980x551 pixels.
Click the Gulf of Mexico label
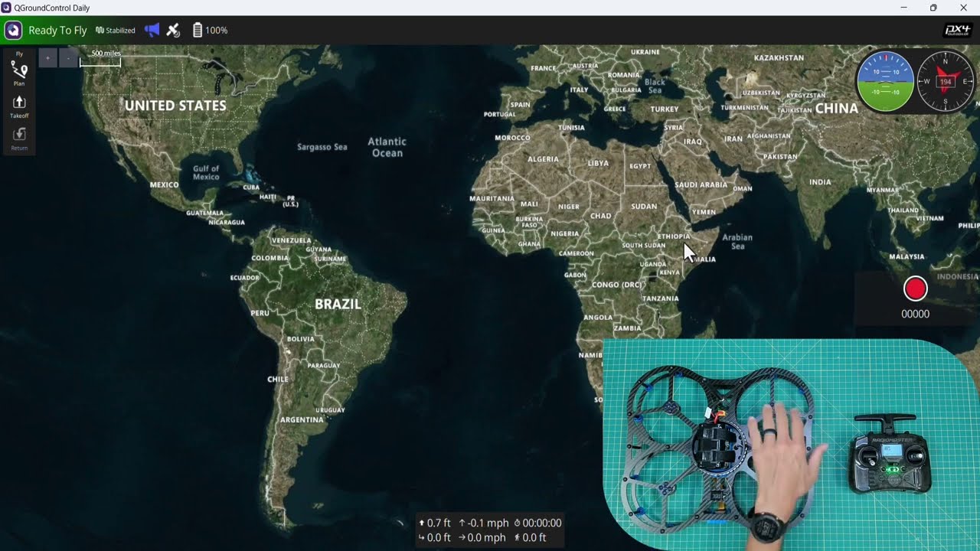click(206, 173)
